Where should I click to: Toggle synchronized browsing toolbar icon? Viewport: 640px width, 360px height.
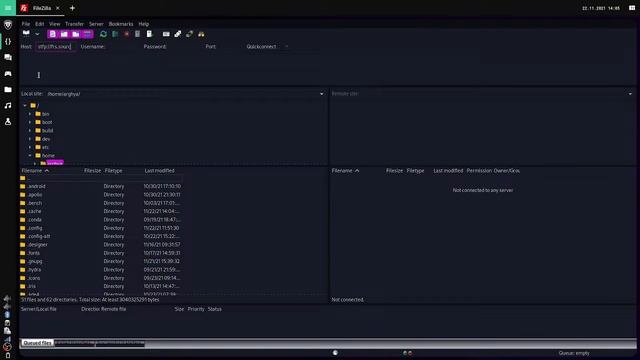pos(189,34)
